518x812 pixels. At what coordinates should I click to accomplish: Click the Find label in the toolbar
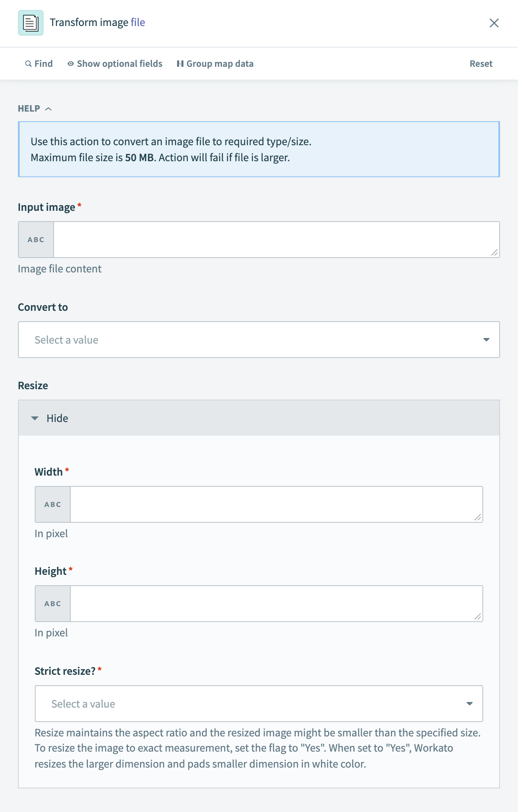tap(43, 63)
